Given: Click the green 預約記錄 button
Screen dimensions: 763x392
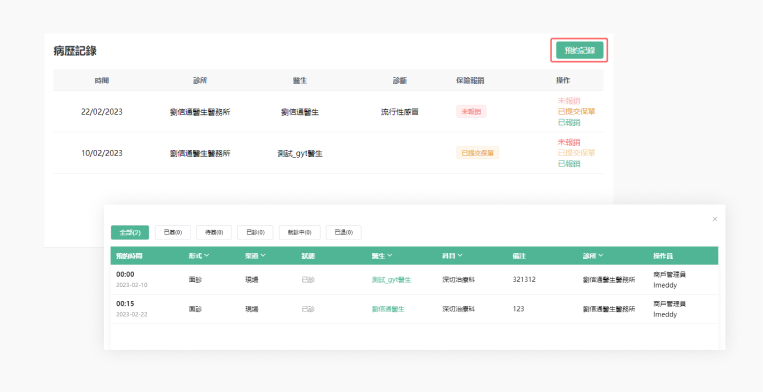Looking at the screenshot, I should pyautogui.click(x=579, y=50).
